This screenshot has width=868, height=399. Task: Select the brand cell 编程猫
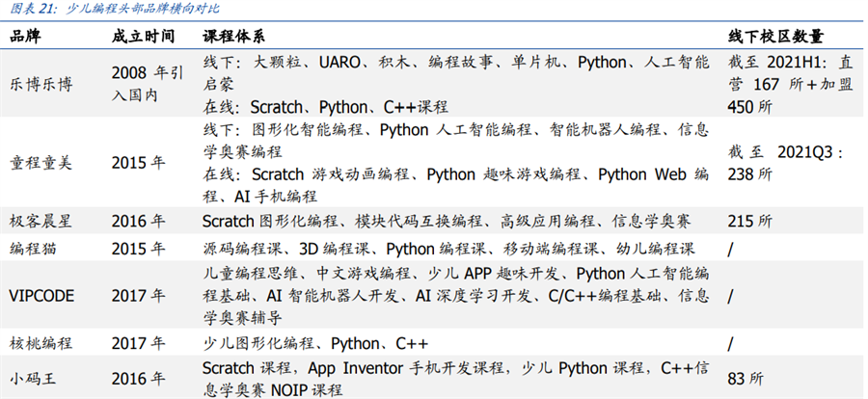click(x=34, y=249)
